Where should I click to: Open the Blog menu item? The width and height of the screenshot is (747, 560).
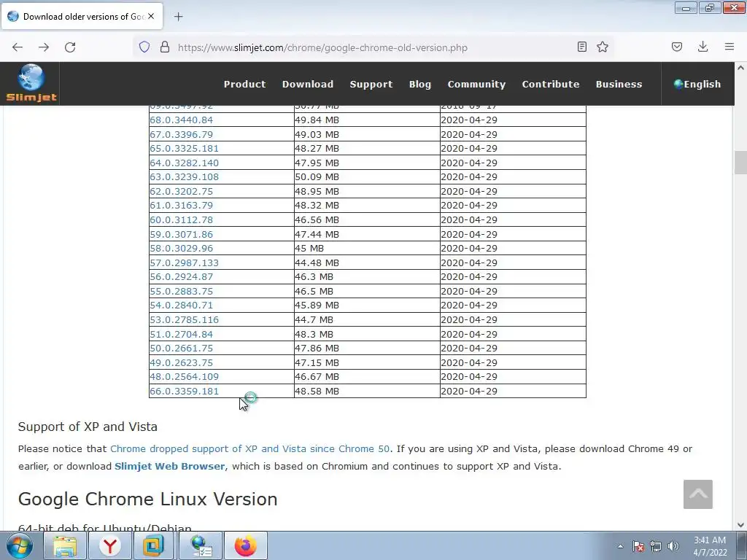click(420, 85)
